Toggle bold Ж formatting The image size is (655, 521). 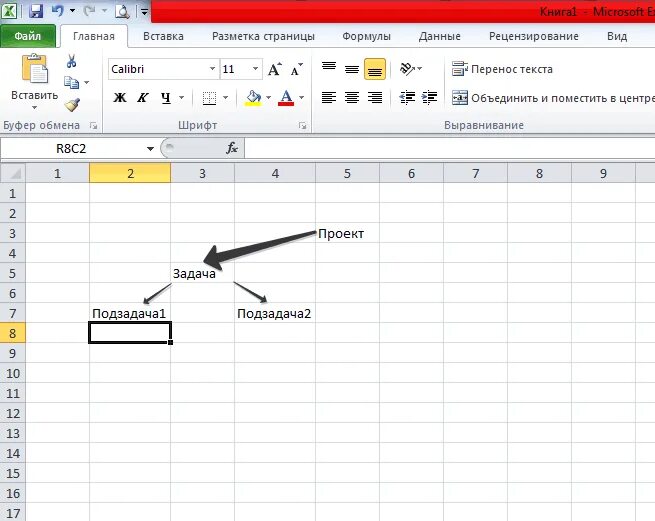(x=120, y=98)
